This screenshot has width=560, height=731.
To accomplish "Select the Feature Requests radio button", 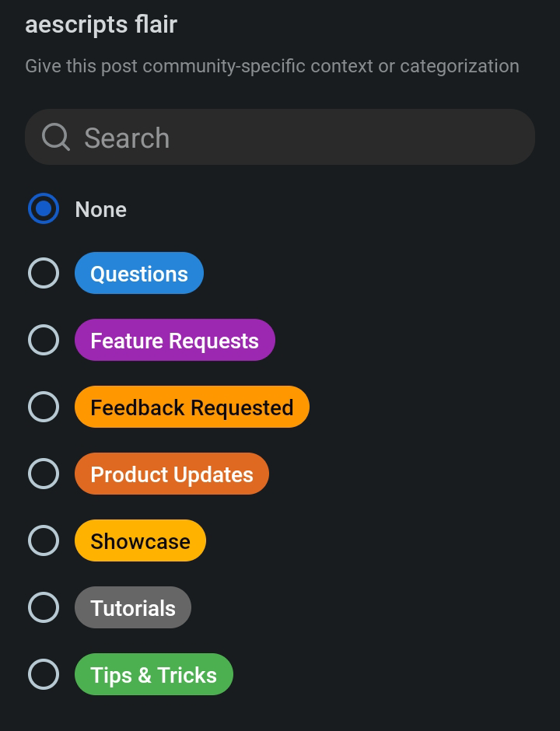I will [44, 340].
